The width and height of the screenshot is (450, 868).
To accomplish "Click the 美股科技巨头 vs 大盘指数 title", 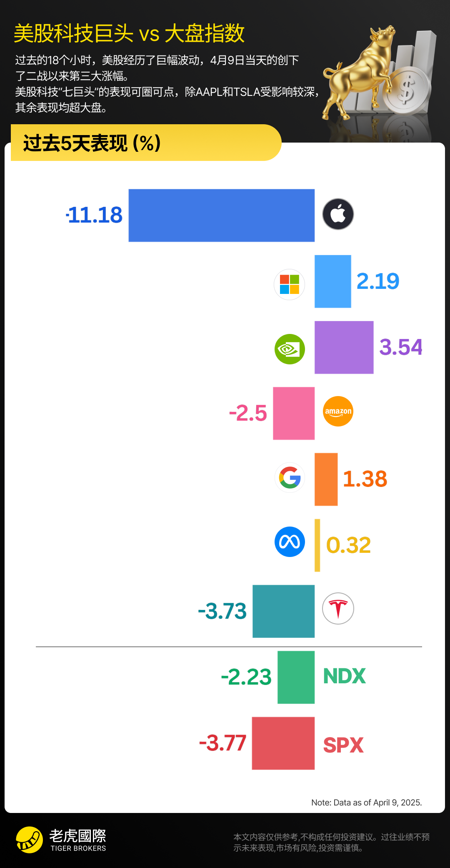I will click(129, 33).
